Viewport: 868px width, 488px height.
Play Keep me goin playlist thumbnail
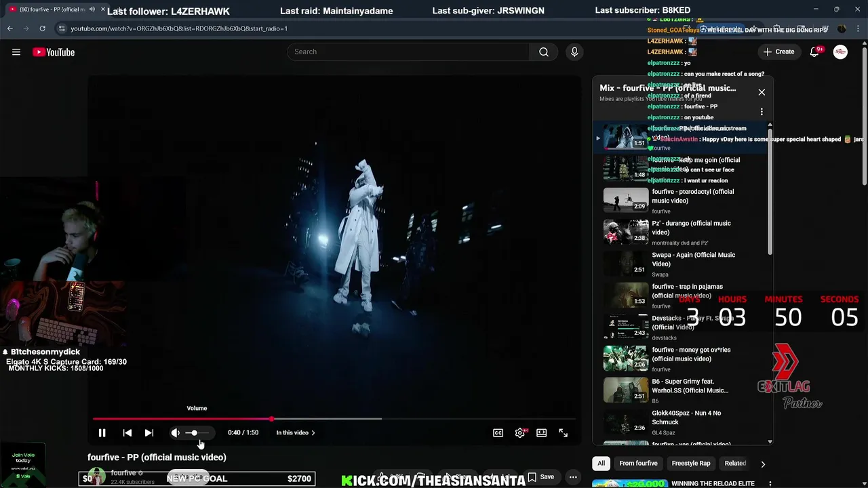(625, 169)
